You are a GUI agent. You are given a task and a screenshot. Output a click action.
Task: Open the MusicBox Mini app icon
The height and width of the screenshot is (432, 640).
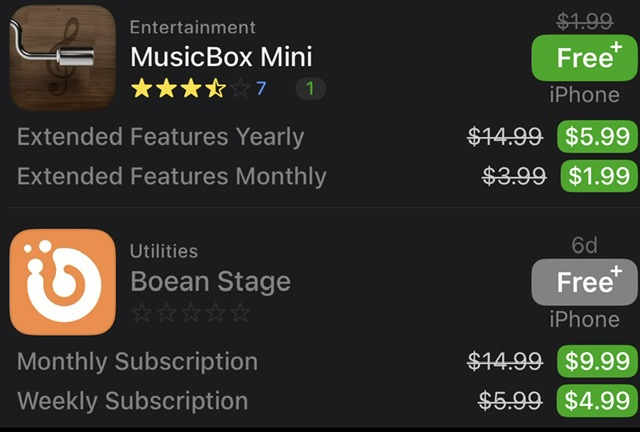tap(62, 57)
